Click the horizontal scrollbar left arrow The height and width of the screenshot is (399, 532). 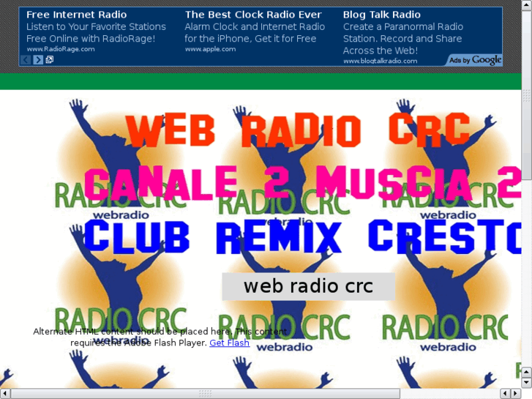(x=5, y=394)
